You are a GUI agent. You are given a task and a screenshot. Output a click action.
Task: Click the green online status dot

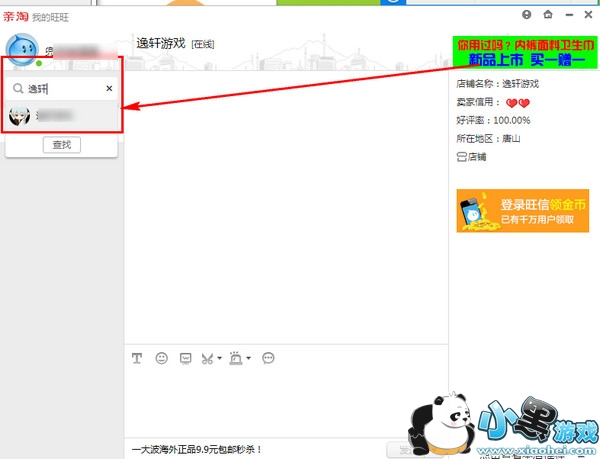[x=39, y=63]
